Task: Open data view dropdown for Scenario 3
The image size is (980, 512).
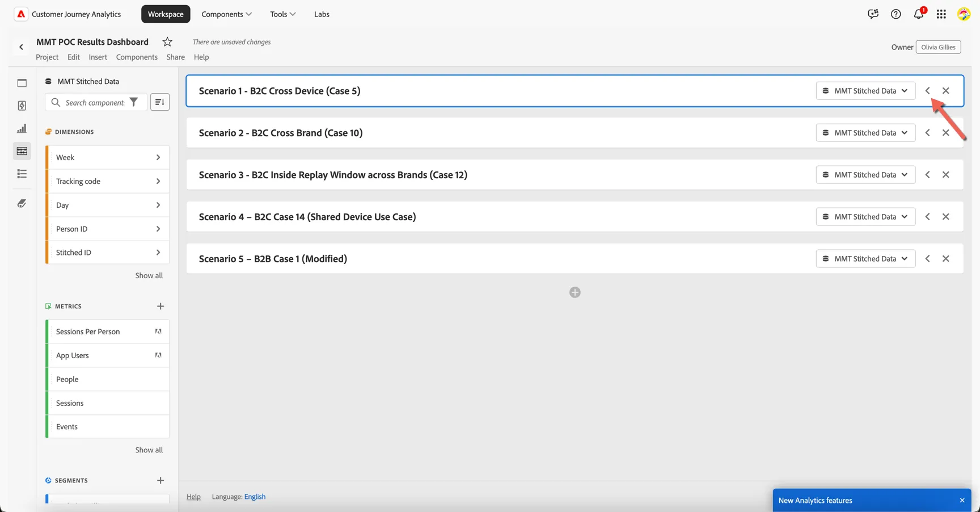Action: click(865, 175)
